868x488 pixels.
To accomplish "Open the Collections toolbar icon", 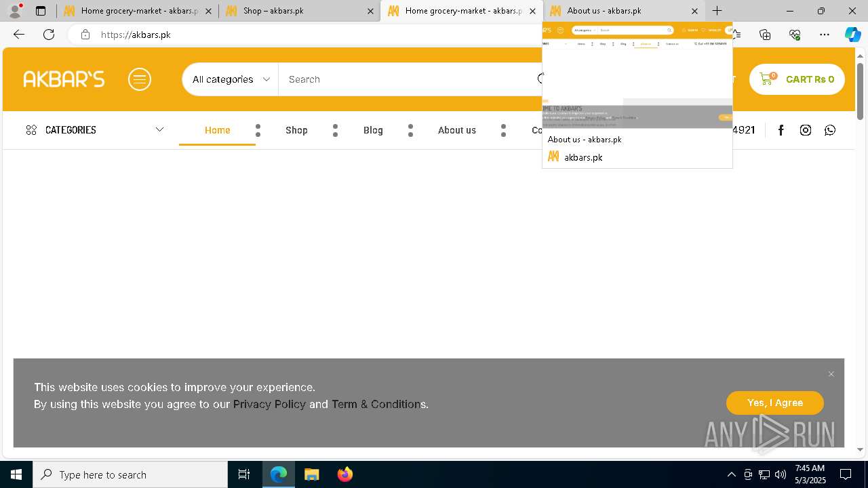I will pyautogui.click(x=765, y=35).
